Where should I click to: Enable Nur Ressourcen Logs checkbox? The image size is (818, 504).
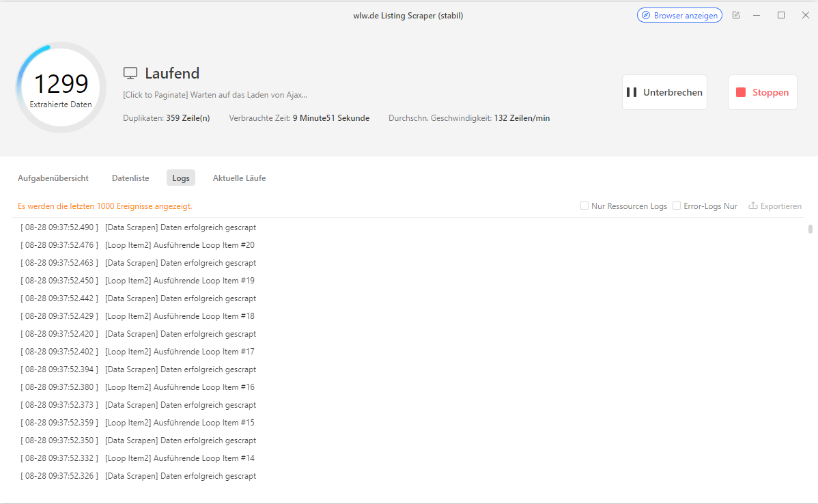[x=584, y=206]
